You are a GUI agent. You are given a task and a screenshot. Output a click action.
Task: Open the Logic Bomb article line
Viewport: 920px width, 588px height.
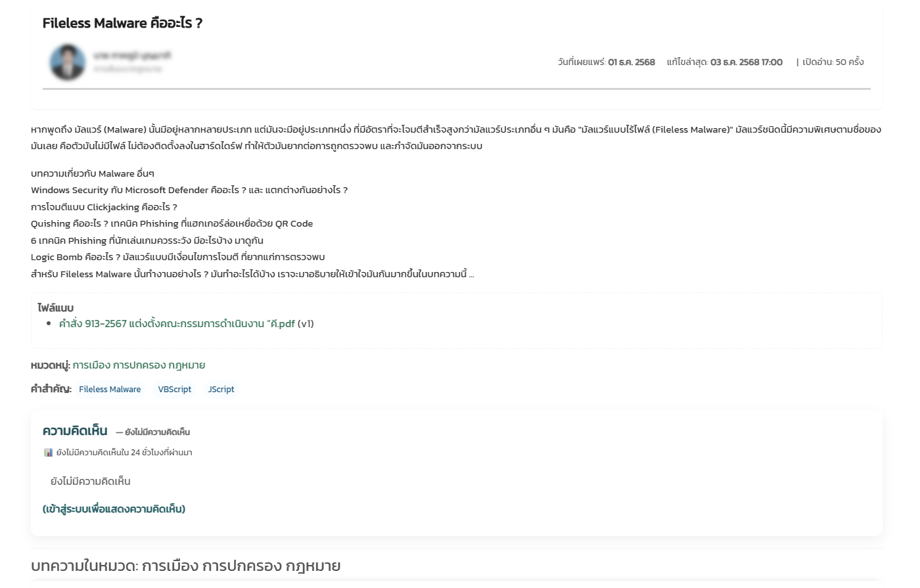pos(177,257)
